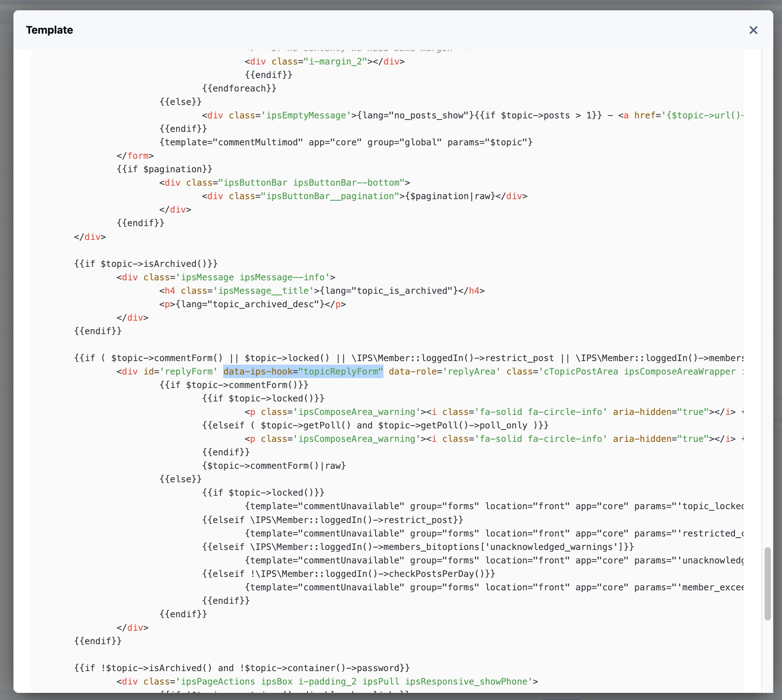This screenshot has width=782, height=700.
Task: Click the ipsEmptyMessage div line
Action: (473, 115)
